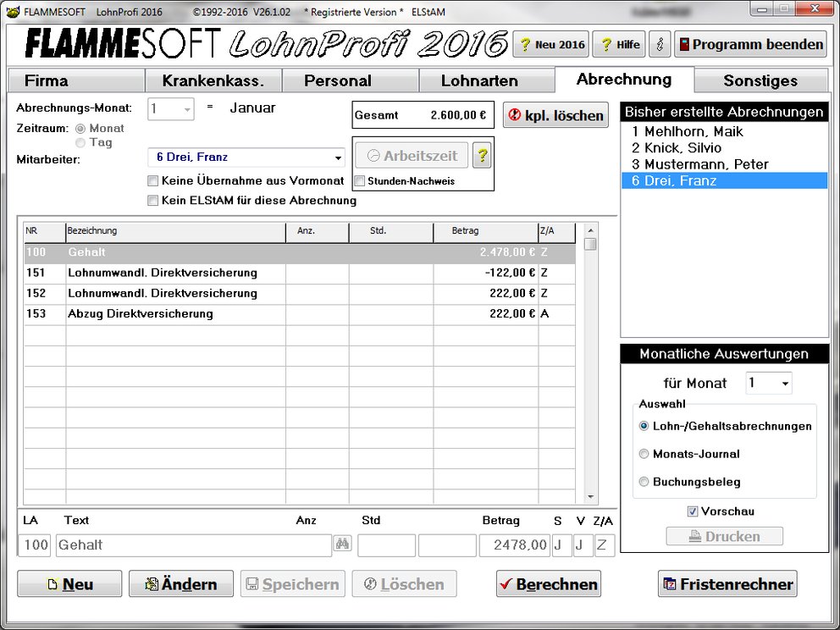
Task: Select Lohn-/Gehaltsabrechnungen radio option
Action: [x=644, y=427]
